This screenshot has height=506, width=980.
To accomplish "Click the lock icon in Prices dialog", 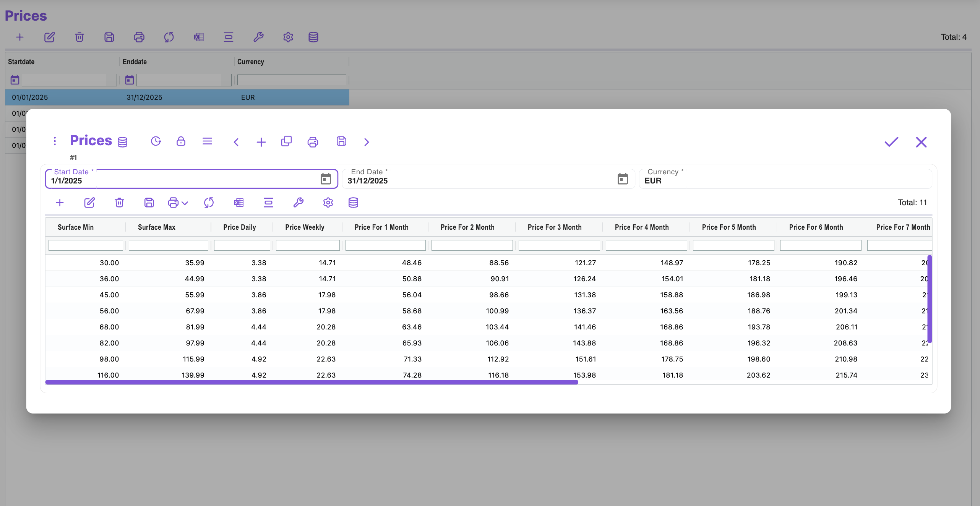I will click(181, 141).
